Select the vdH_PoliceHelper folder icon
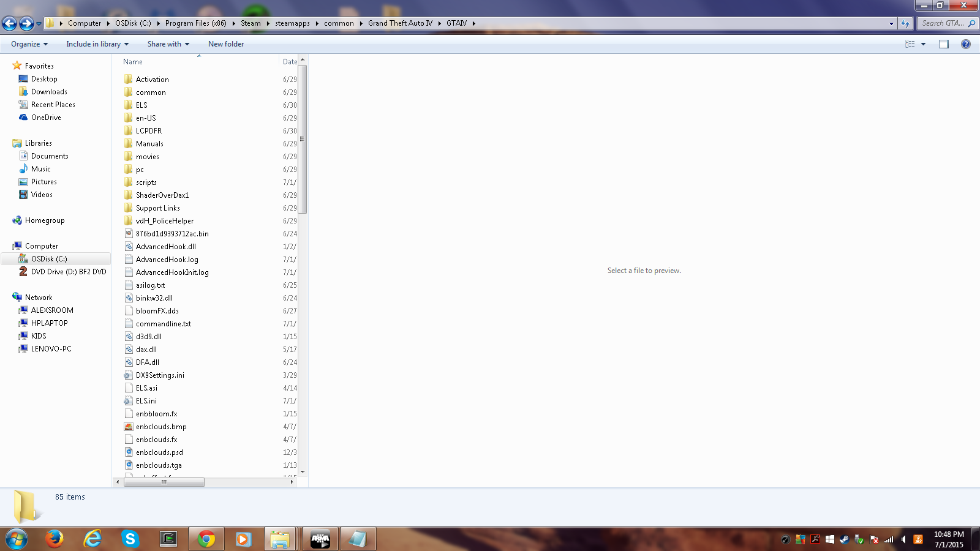 coord(129,220)
